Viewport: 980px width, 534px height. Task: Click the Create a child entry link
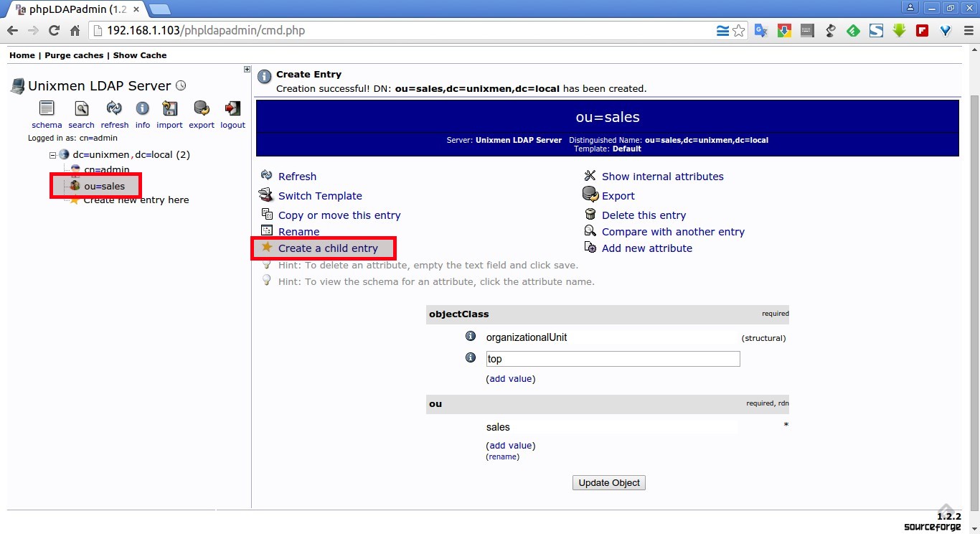tap(328, 248)
